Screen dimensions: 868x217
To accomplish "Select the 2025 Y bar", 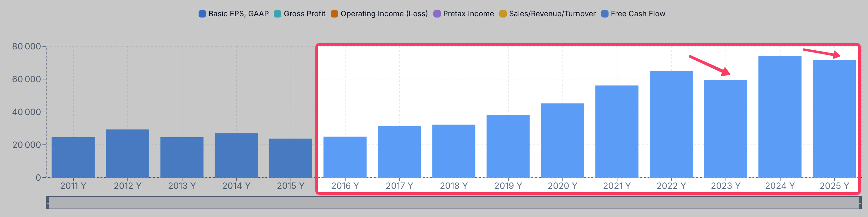I will [x=834, y=119].
